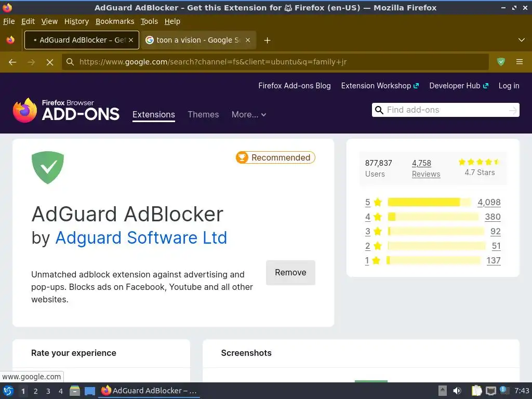This screenshot has width=532, height=399.
Task: Open Developer Hub link
Action: 459,86
